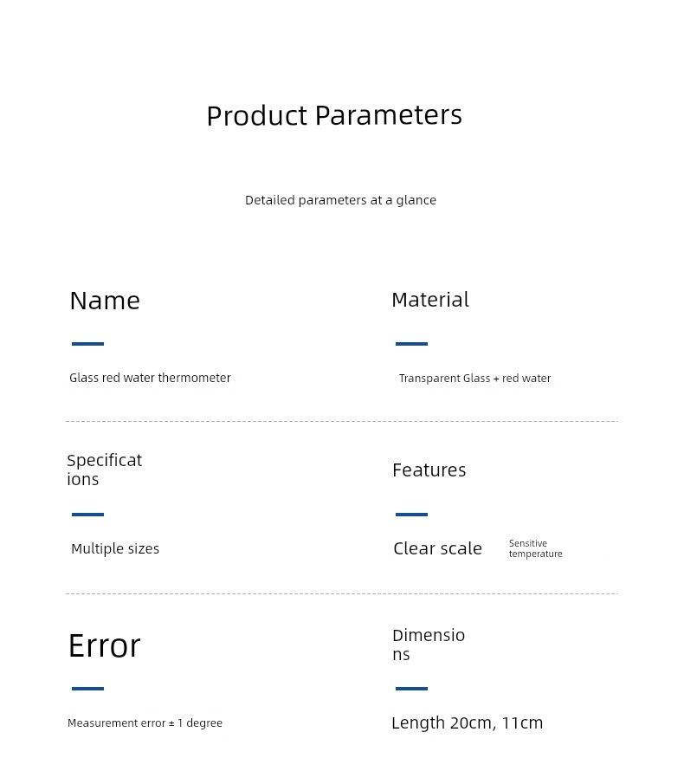Image resolution: width=684 pixels, height=784 pixels.
Task: Select 'Glass red water thermometer' text
Action: coord(150,378)
